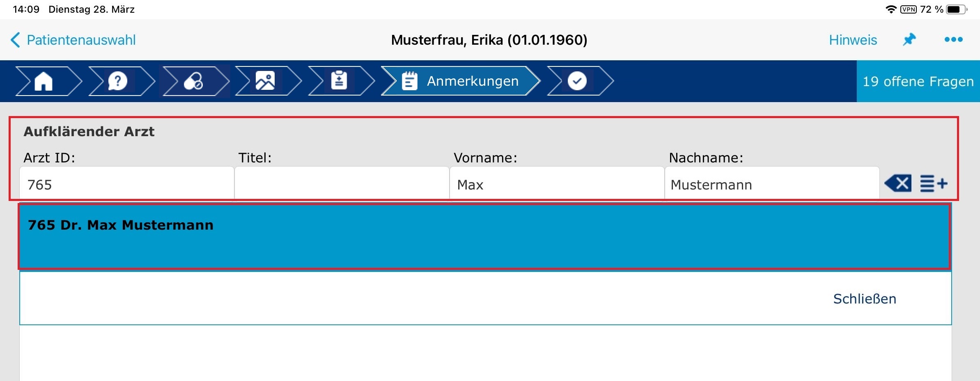Open the question mark speech bubble step
This screenshot has width=980, height=381.
[117, 81]
